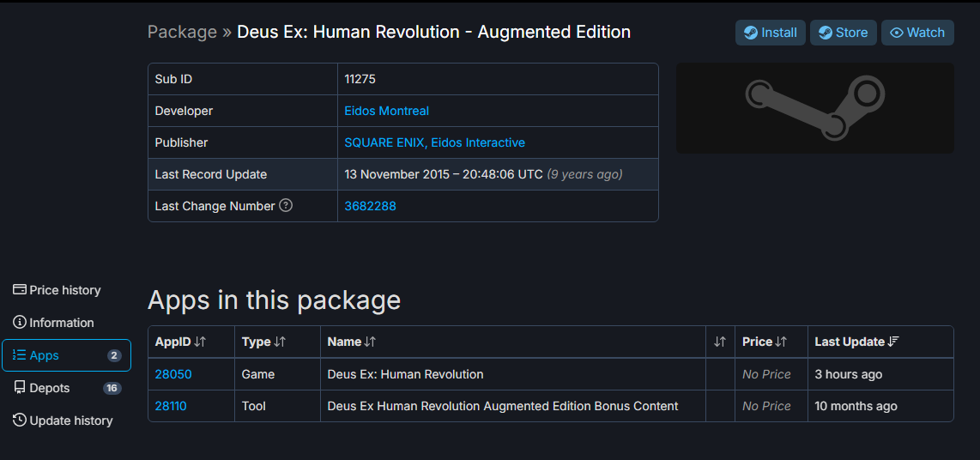Click the Steam logo package image
This screenshot has height=460, width=980.
[814, 108]
